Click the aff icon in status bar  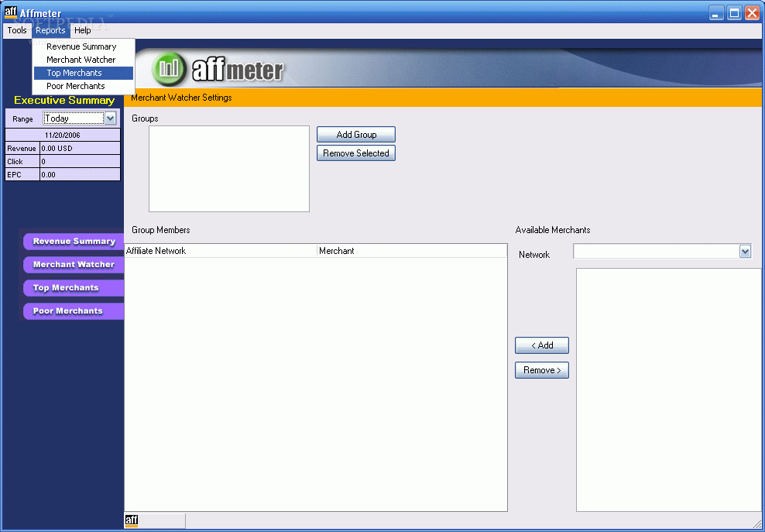132,520
